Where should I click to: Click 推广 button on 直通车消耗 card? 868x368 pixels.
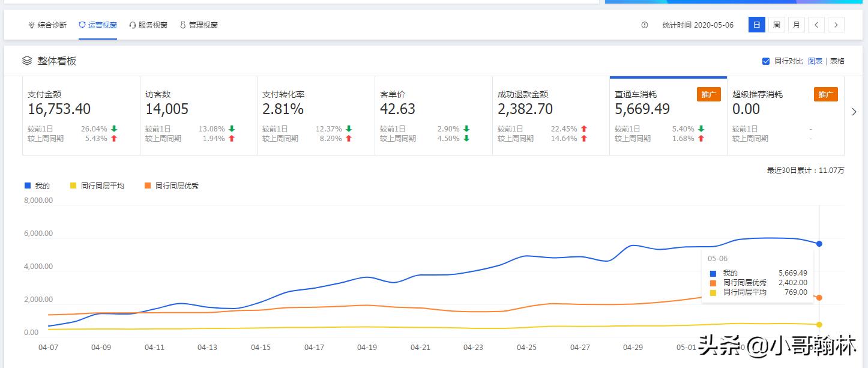708,95
